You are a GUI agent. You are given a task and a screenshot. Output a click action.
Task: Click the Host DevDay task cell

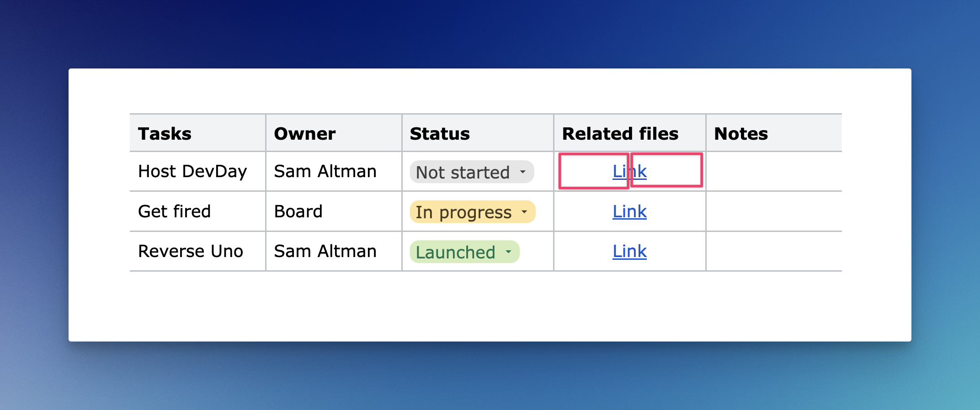pos(197,171)
